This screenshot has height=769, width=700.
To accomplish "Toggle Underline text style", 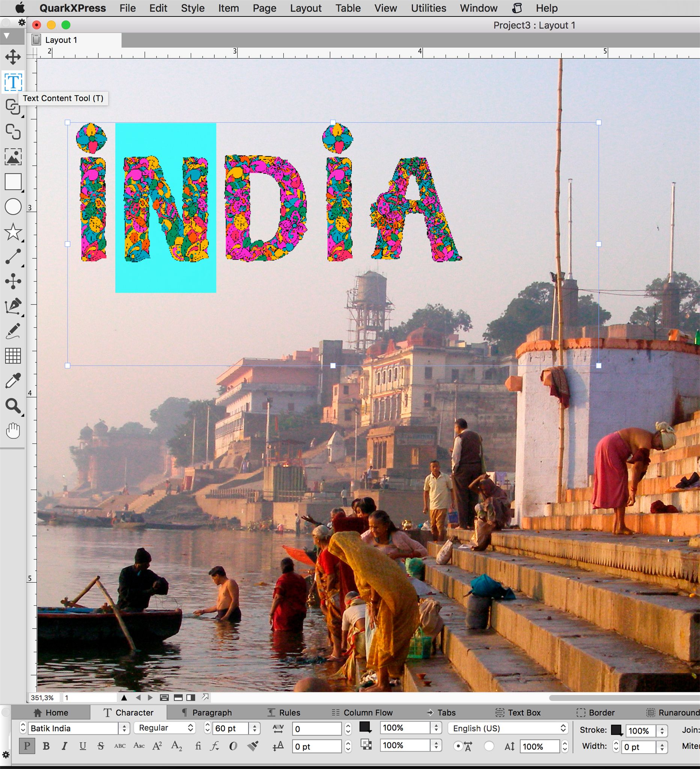I will (83, 746).
